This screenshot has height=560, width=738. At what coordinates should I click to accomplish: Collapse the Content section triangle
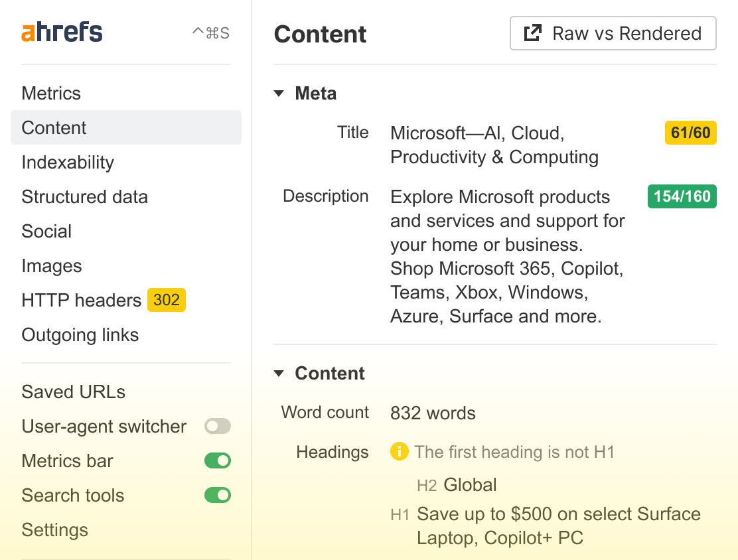coord(279,373)
